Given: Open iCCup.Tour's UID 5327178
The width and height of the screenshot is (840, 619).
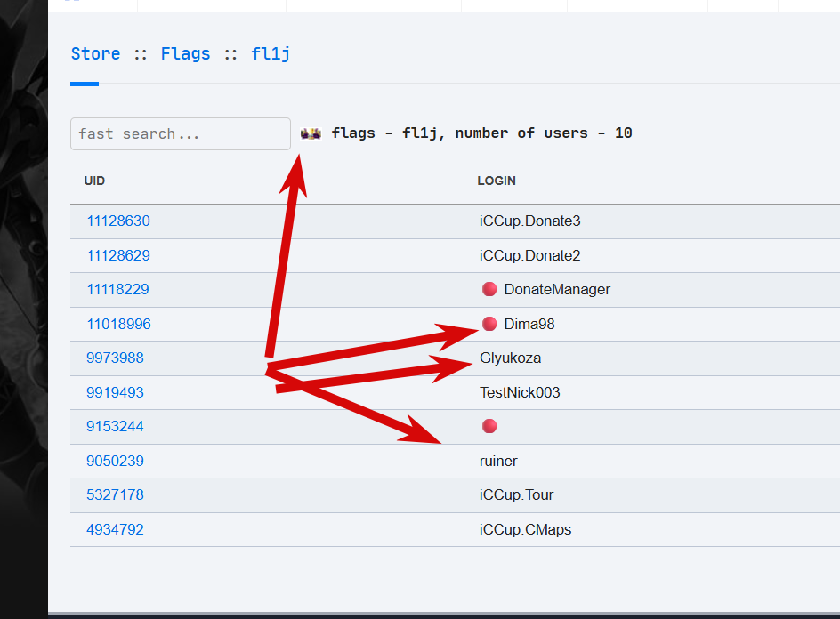Looking at the screenshot, I should pos(115,494).
